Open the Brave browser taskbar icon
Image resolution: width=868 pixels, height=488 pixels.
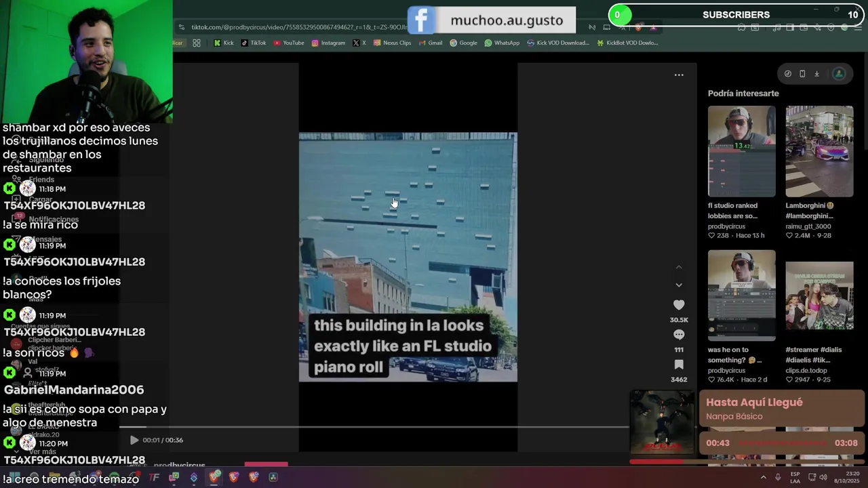[214, 477]
